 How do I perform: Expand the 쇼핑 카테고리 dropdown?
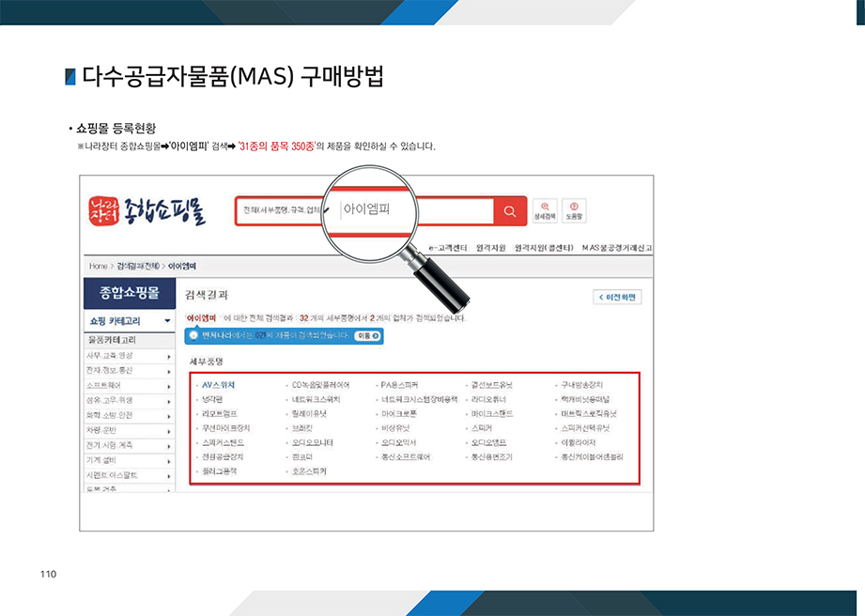coord(129,321)
